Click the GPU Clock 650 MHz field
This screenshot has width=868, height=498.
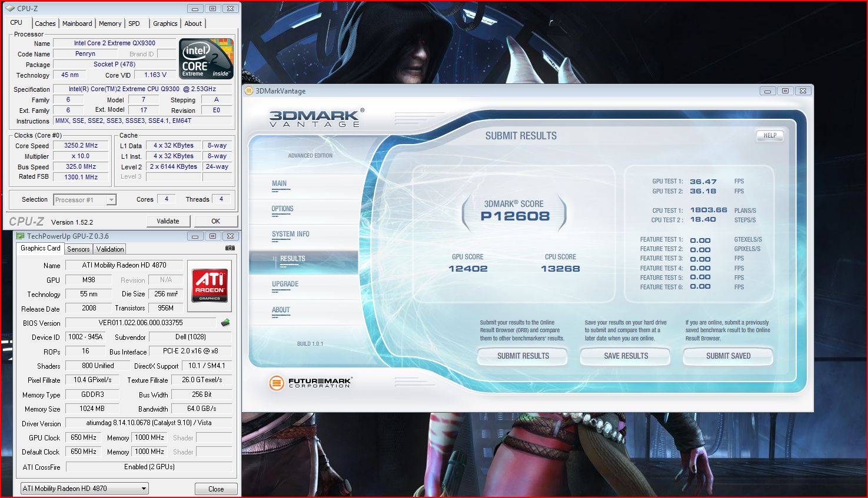84,437
